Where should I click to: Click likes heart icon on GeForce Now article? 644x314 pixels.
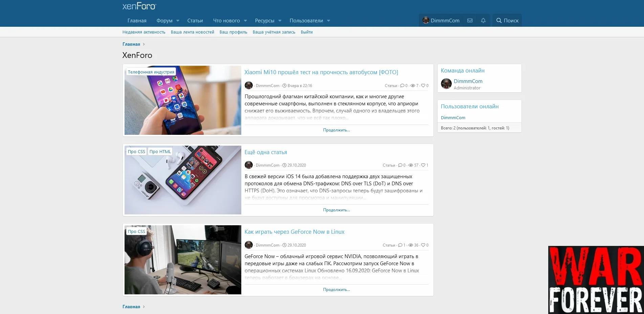pyautogui.click(x=423, y=245)
